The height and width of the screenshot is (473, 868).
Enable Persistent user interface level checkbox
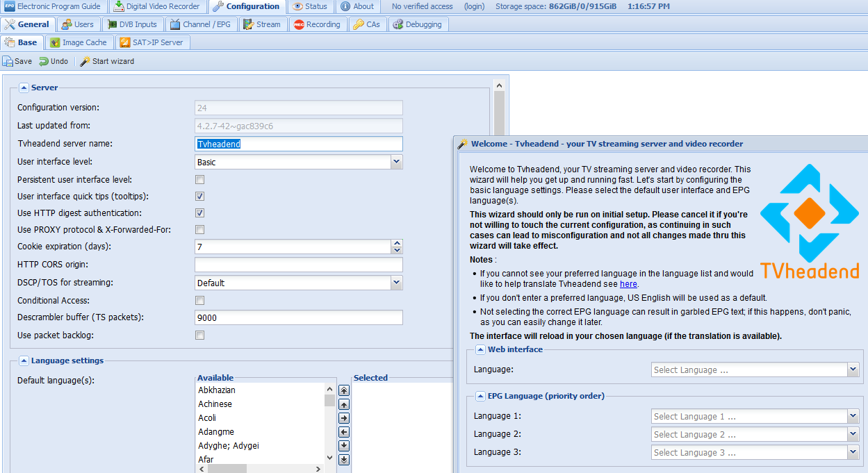point(200,180)
